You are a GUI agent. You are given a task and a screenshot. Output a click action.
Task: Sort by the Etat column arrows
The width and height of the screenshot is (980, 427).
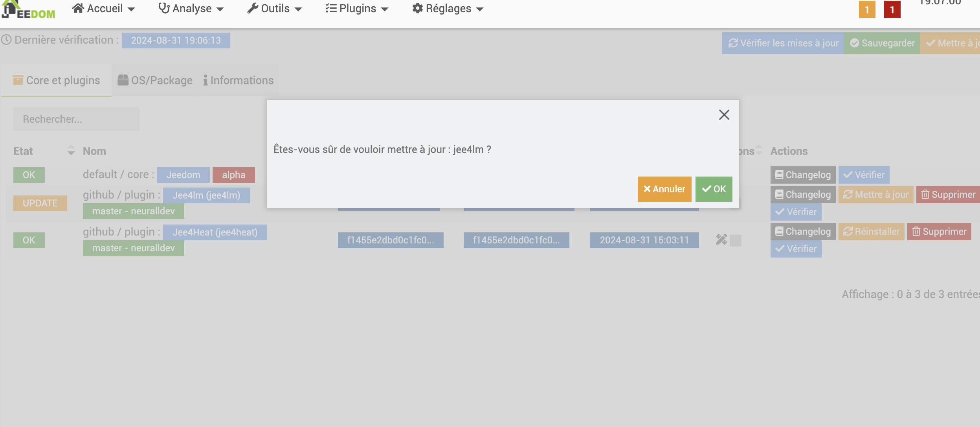(x=71, y=150)
